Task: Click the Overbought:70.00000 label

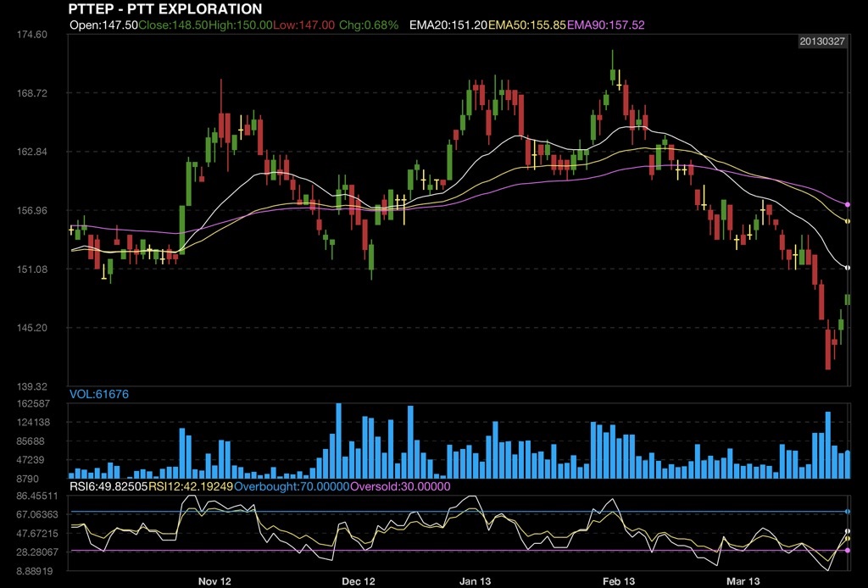Action: (x=292, y=487)
